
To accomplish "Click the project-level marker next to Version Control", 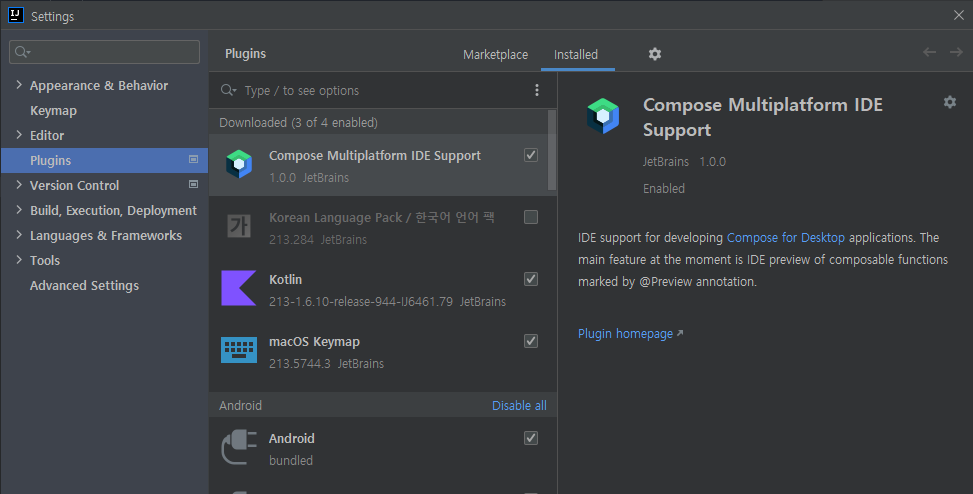I will [194, 184].
